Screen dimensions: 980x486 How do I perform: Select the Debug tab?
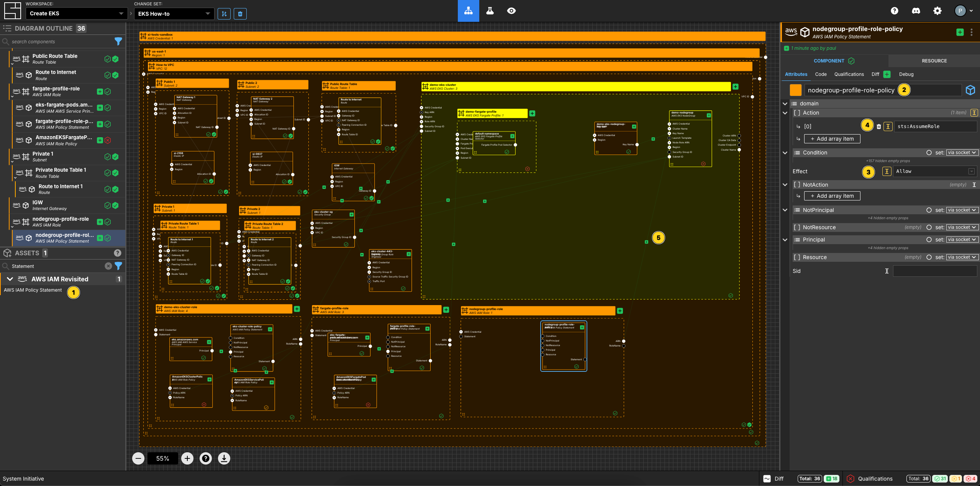906,74
